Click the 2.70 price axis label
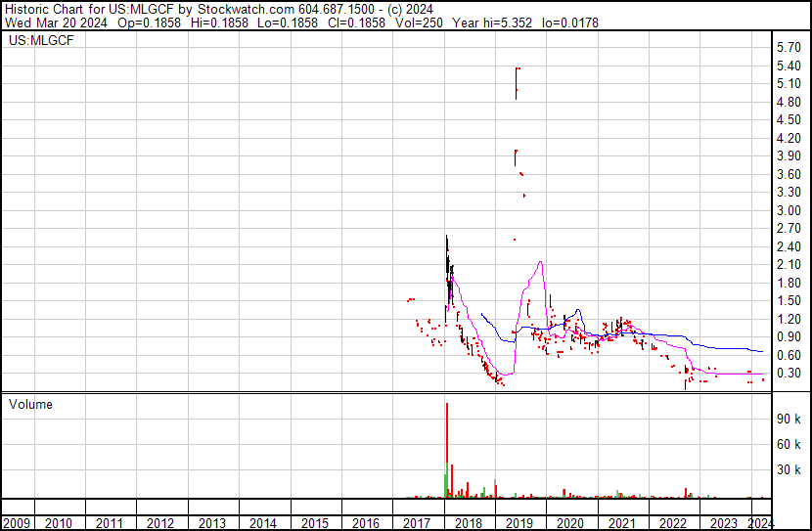Viewport: 812px width, 531px height. click(x=789, y=229)
